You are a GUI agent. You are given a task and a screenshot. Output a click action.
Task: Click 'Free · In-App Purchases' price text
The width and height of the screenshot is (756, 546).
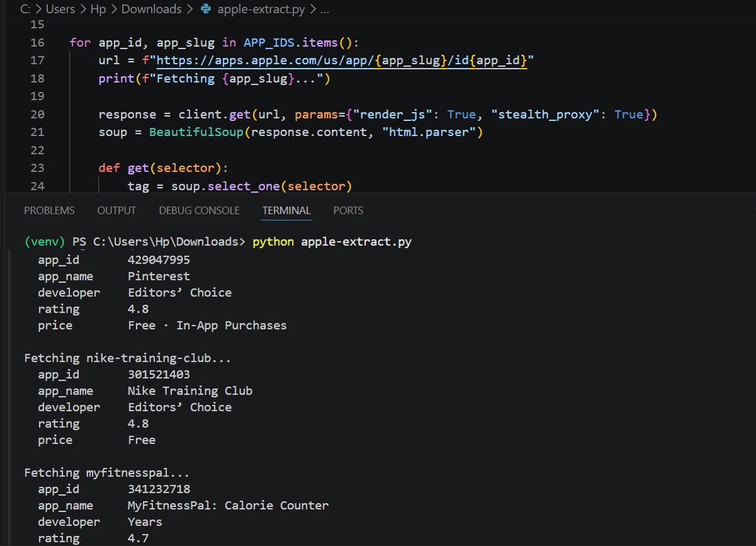coord(207,325)
